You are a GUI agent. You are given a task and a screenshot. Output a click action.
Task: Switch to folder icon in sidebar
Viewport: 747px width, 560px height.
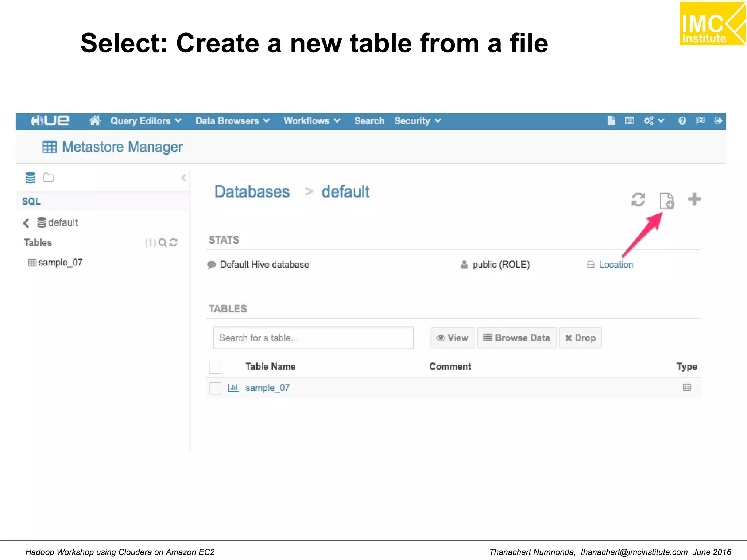[49, 178]
